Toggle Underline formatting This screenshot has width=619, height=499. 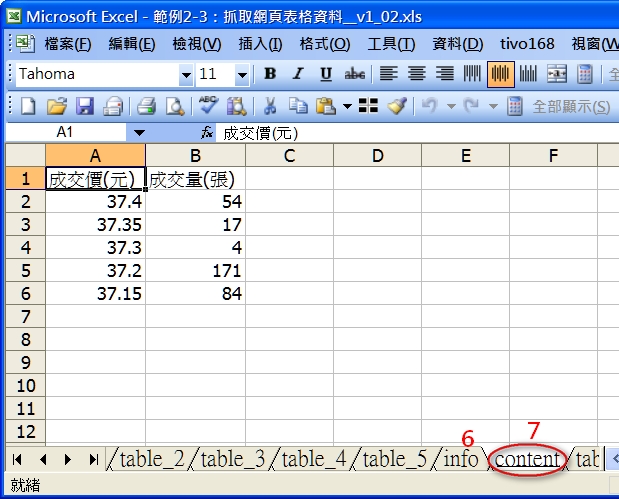coord(326,74)
